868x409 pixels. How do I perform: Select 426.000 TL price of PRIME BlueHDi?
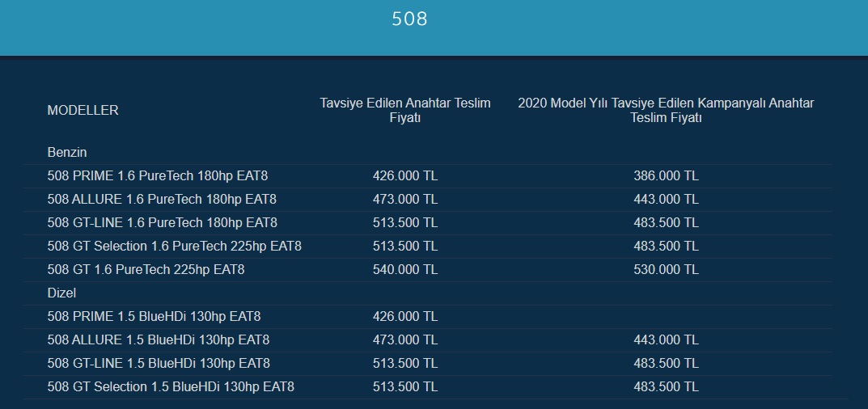[405, 317]
